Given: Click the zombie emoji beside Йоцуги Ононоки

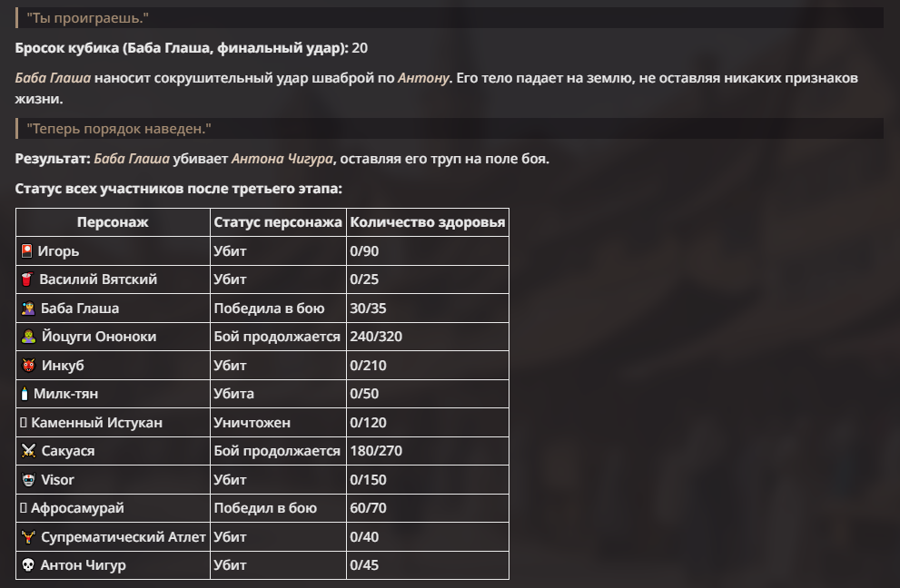Looking at the screenshot, I should (x=29, y=337).
